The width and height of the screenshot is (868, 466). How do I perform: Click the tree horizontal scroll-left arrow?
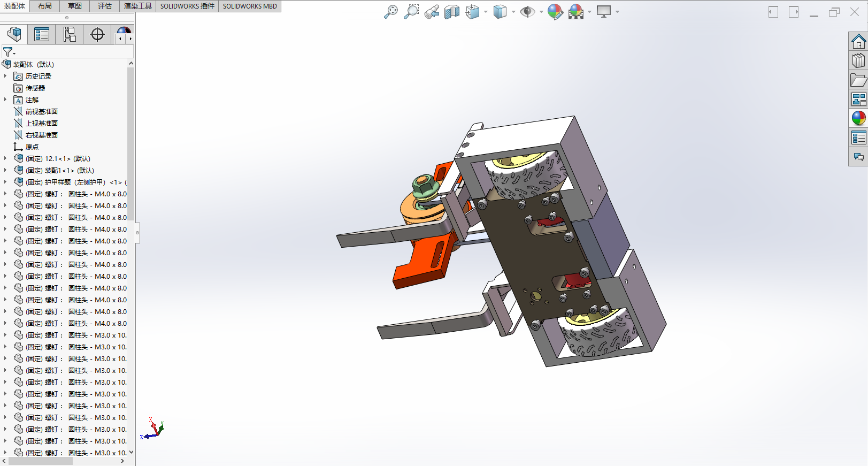(x=4, y=461)
